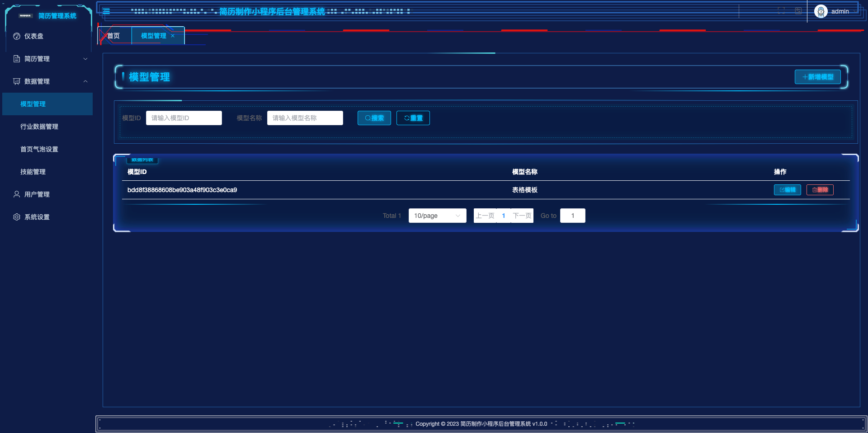Click the 新增模型 button
The image size is (868, 433).
click(x=817, y=77)
